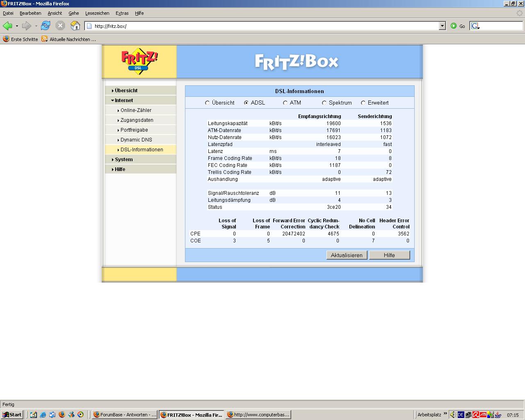
Task: Open the browser Home icon
Action: pos(75,26)
